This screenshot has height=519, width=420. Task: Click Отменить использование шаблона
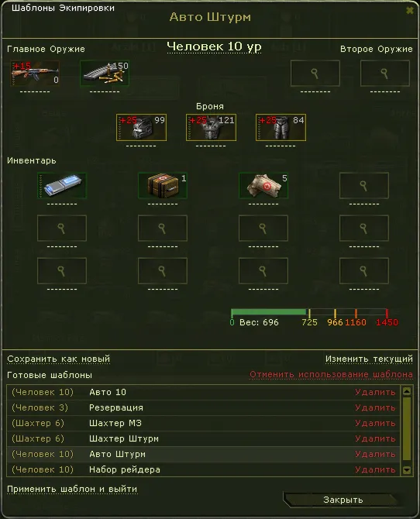[331, 374]
